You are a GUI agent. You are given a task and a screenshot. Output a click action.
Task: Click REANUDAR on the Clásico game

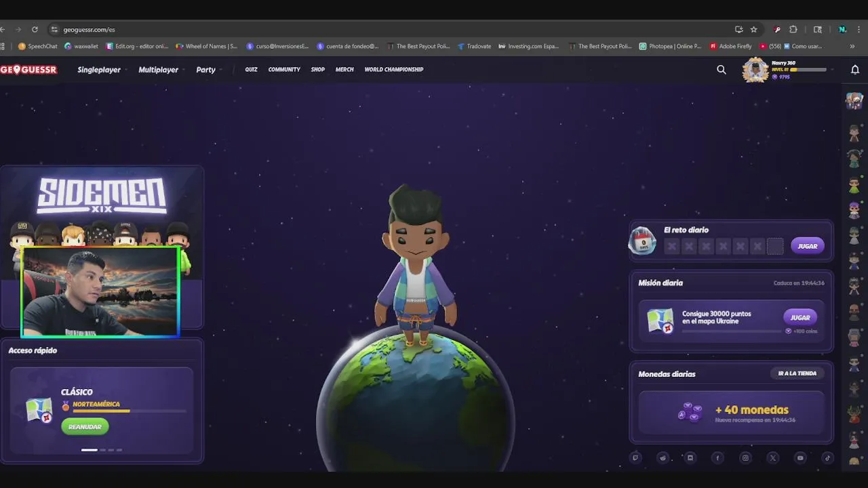click(85, 426)
